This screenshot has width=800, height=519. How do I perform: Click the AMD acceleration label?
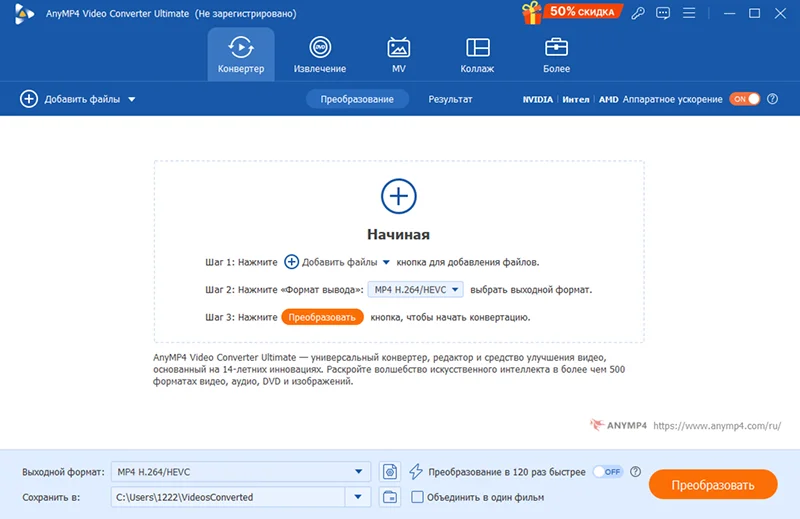(x=608, y=100)
